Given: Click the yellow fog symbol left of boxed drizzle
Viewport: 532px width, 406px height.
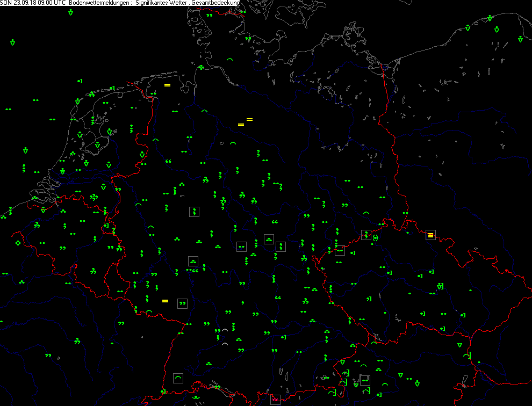Looking at the screenshot, I should 165,301.
